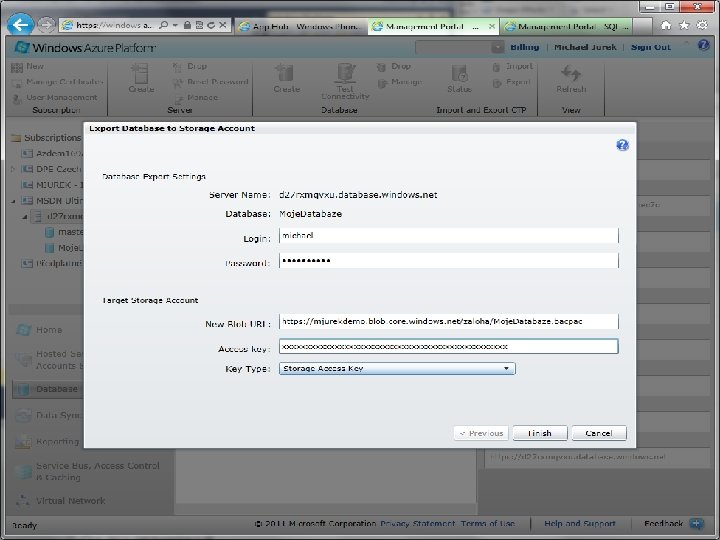Click into the Password field

449,260
